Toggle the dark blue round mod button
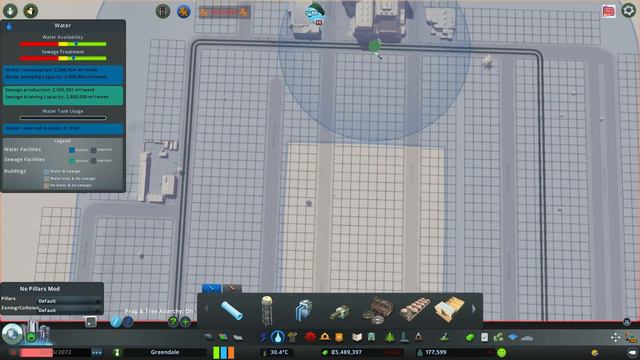 tap(128, 322)
